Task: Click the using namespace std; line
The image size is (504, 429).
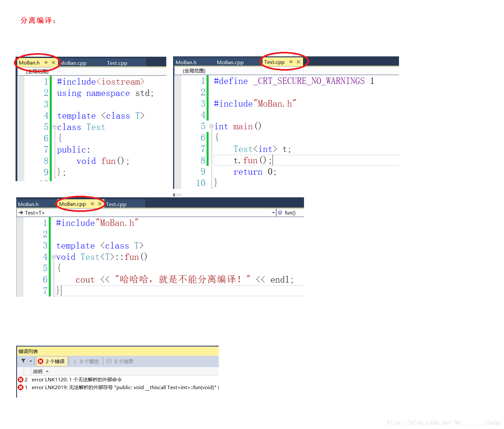Action: tap(105, 93)
